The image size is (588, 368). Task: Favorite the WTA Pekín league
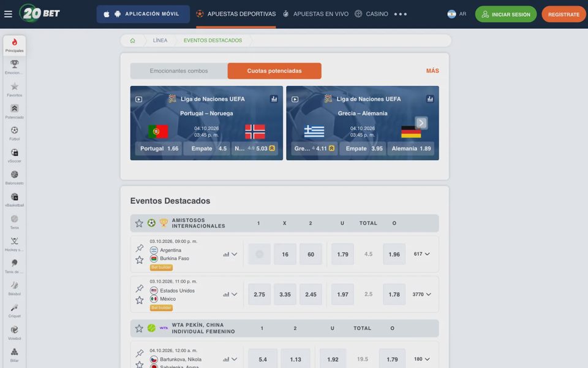[x=139, y=328]
